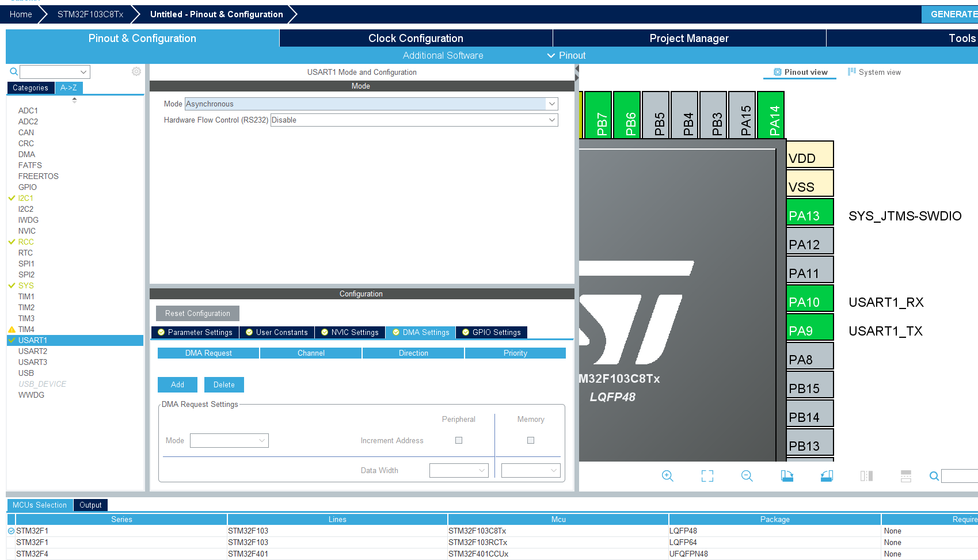978x560 pixels.
Task: Select the PB7 pin on chip
Action: click(598, 115)
